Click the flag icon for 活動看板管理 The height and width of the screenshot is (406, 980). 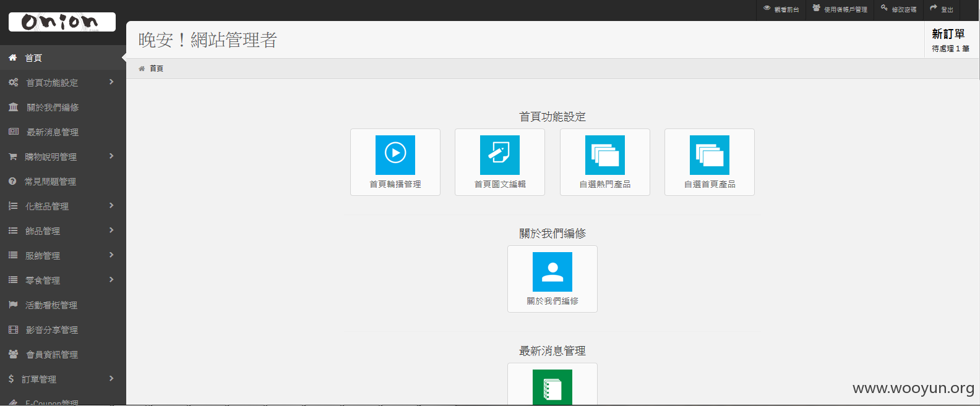click(x=12, y=305)
